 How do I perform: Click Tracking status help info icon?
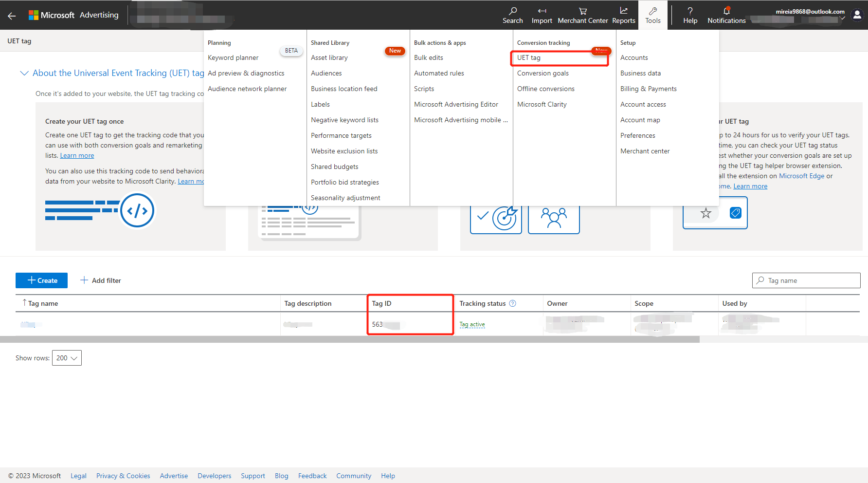click(x=512, y=303)
